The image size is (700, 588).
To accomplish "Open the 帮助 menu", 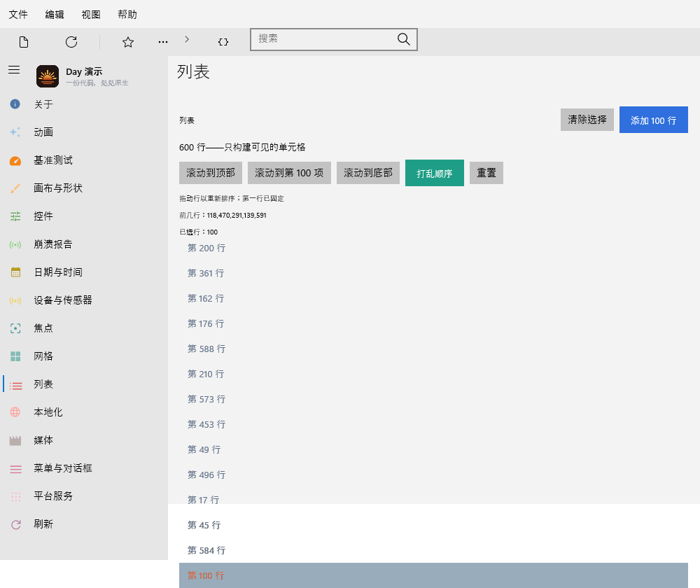I will tap(127, 14).
